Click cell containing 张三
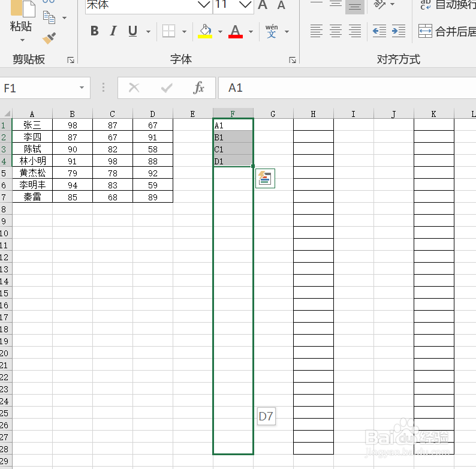 [32, 125]
